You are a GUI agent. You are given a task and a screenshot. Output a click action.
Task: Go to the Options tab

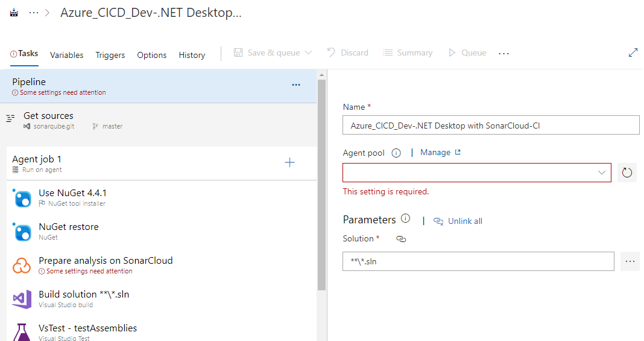pos(151,55)
